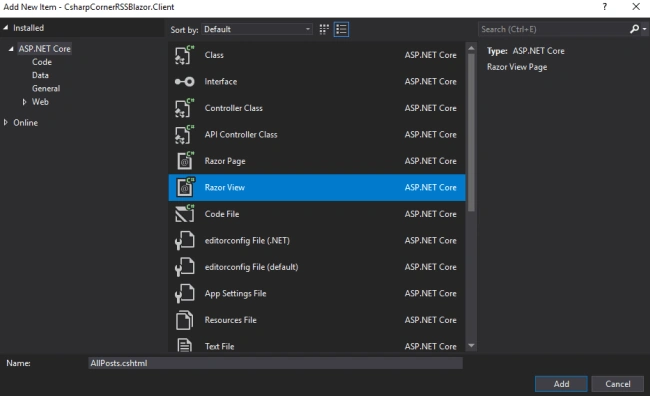650x396 pixels.
Task: Click the App Settings File icon
Action: point(184,294)
